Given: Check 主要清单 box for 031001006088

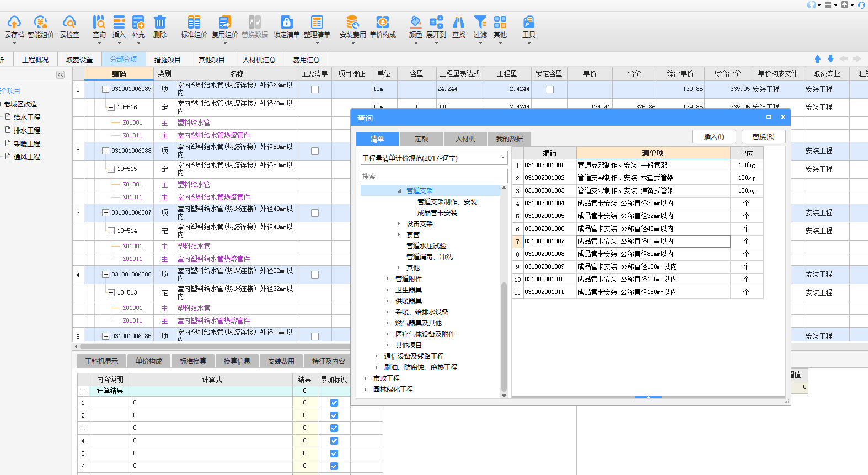Looking at the screenshot, I should (x=315, y=151).
